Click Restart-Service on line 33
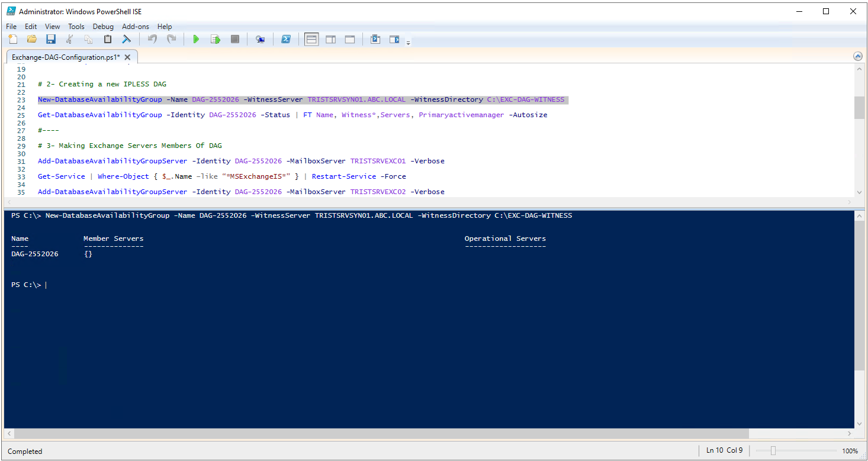 (x=344, y=176)
